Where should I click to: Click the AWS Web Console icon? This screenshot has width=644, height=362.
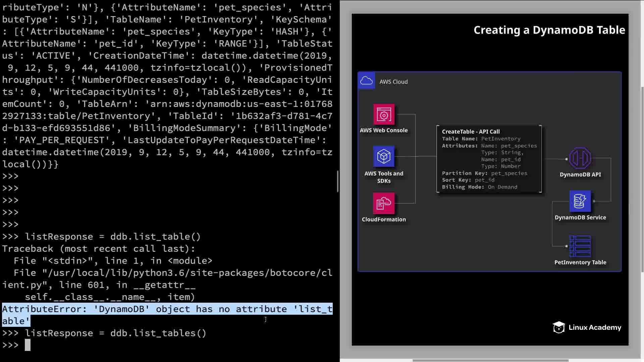pos(384,115)
